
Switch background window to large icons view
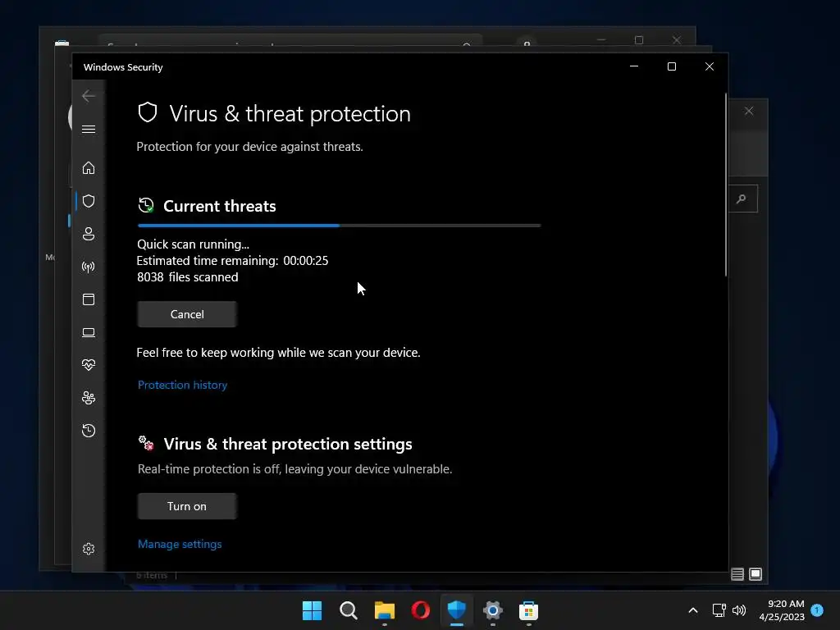(x=756, y=574)
